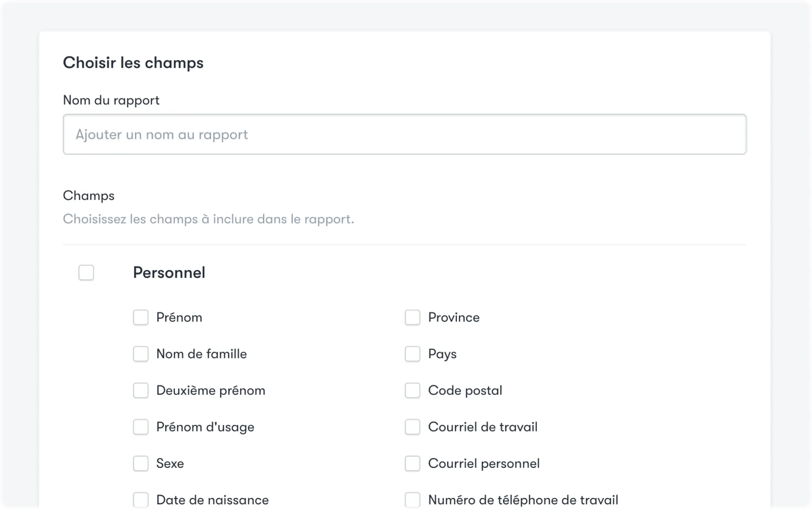Toggle the Courriel personnel checkbox
812x509 pixels.
coord(412,463)
